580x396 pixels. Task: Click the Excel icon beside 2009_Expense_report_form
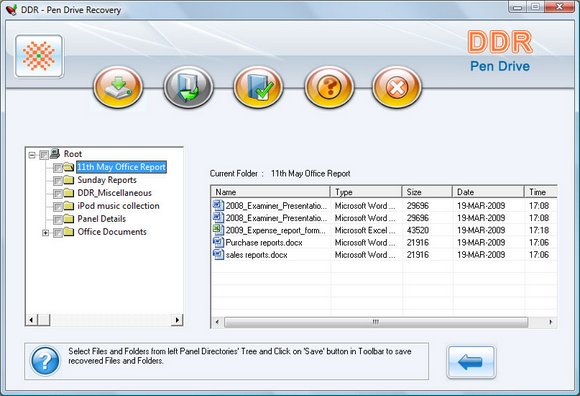click(x=218, y=230)
